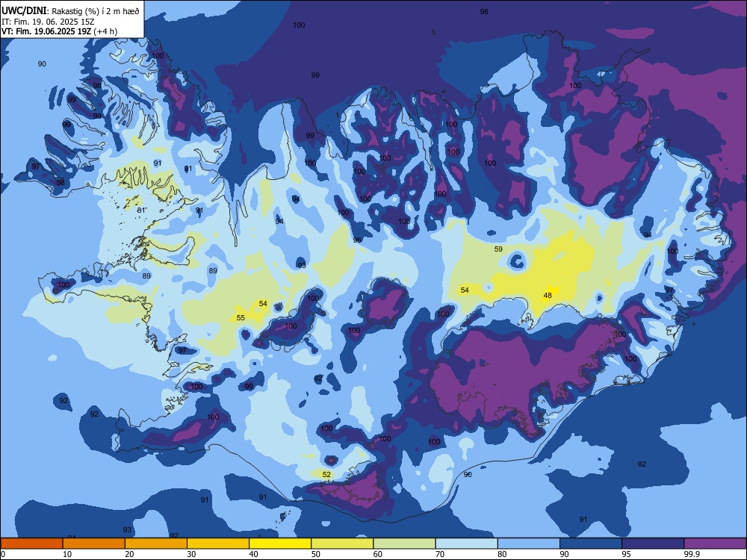
Task: Click the humidity value 48 on the map
Action: click(x=548, y=295)
